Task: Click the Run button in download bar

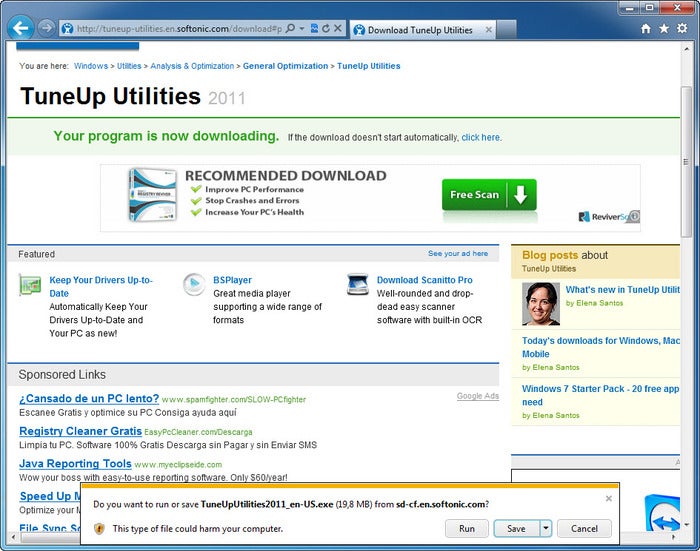Action: tap(467, 529)
